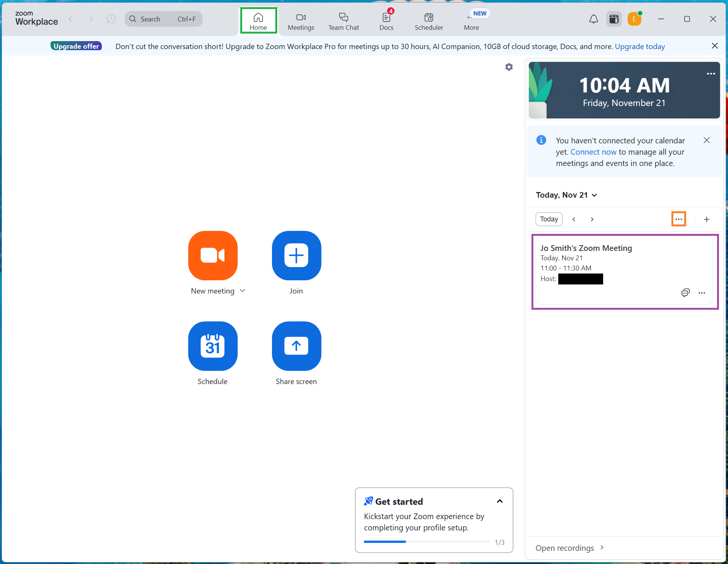
Task: Click the dark clapperboard icon beside the bell
Action: coord(614,19)
